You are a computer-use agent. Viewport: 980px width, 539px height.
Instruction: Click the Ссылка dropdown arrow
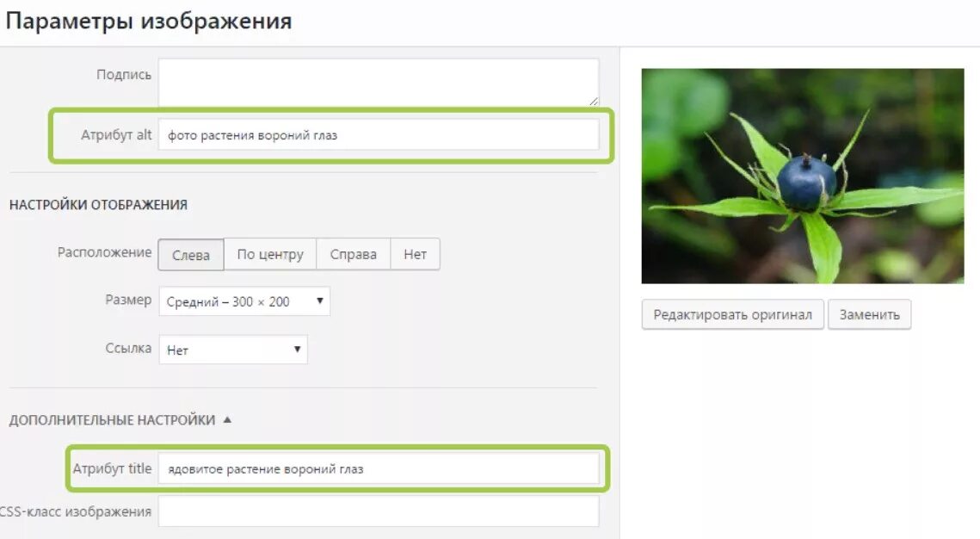[297, 349]
